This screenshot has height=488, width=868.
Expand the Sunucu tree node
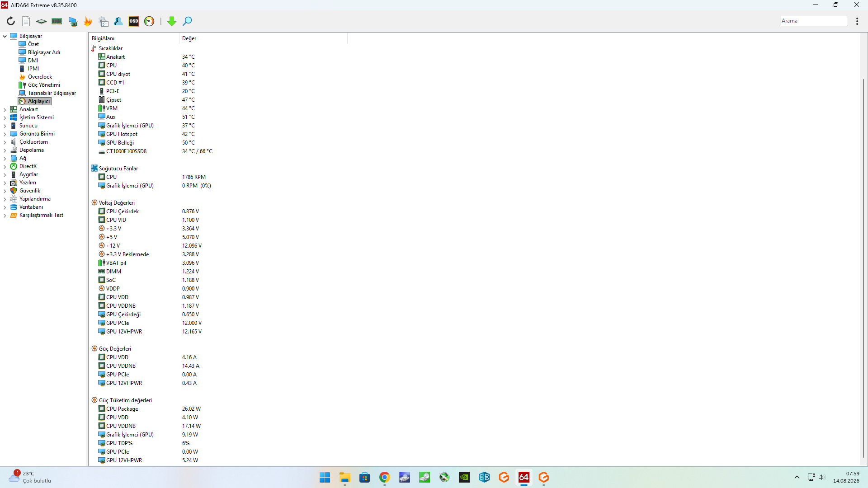[5, 126]
